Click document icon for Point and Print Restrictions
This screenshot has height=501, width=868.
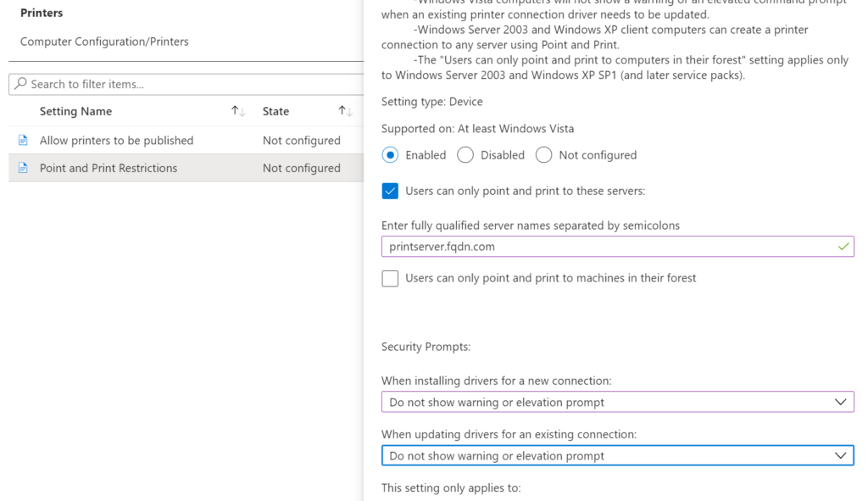[x=23, y=168]
